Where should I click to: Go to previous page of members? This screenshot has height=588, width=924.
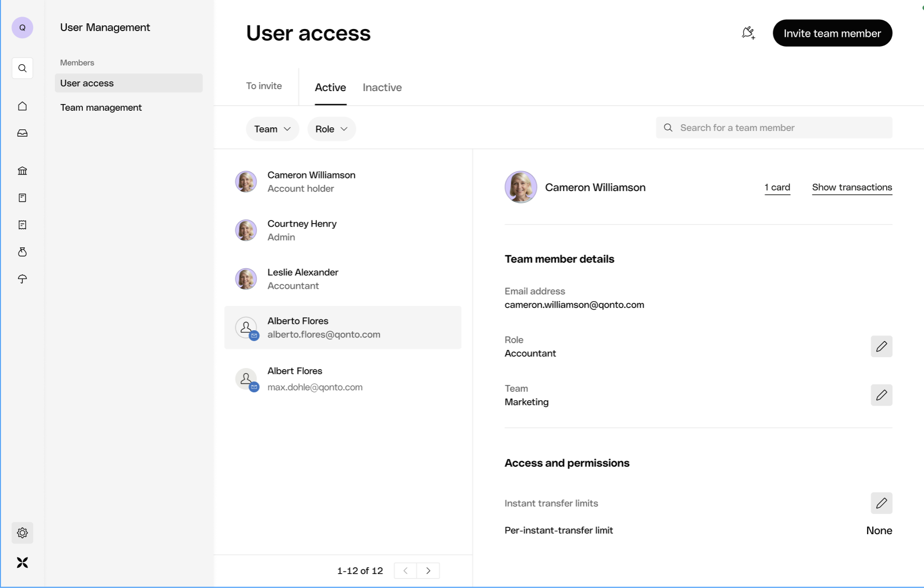tap(406, 570)
